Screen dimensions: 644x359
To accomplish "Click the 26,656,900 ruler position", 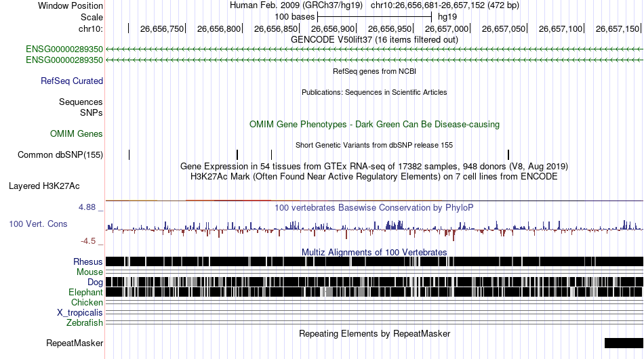I will 333,28.
